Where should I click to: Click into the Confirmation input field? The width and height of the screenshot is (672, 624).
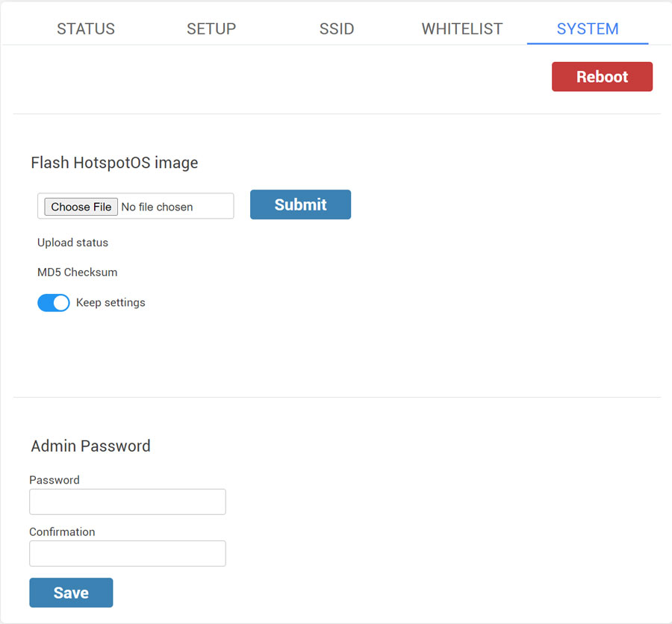tap(127, 553)
